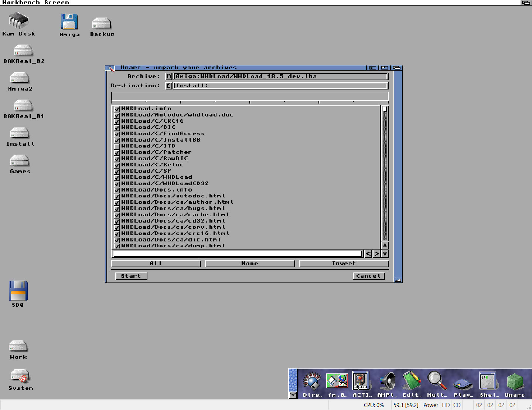Click the Unarc window iconify gadget
This screenshot has width=532, height=410.
[373, 68]
